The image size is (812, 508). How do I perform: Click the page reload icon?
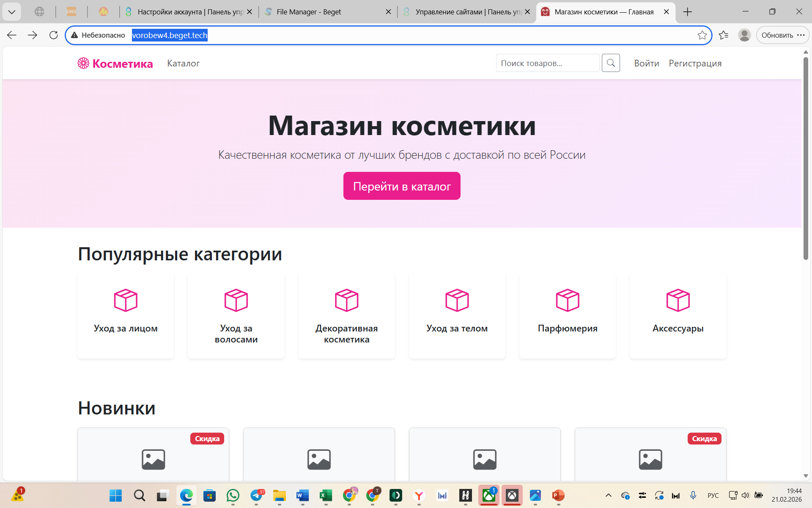(53, 35)
